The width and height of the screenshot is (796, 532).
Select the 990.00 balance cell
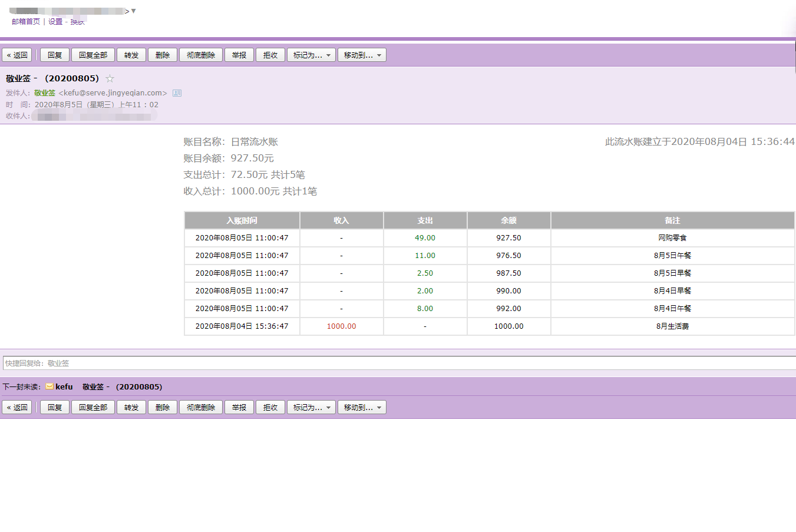tap(509, 291)
